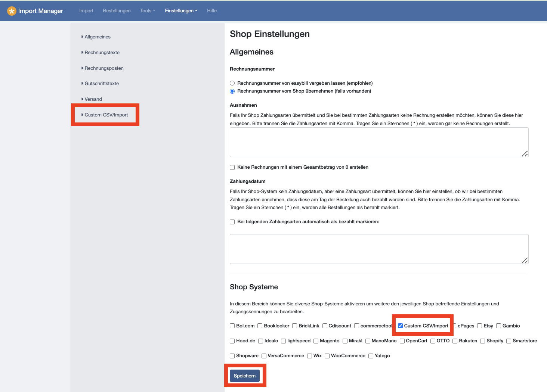Viewport: 547px width, 392px height.
Task: Enable the Etsy shop system
Action: [x=479, y=326]
